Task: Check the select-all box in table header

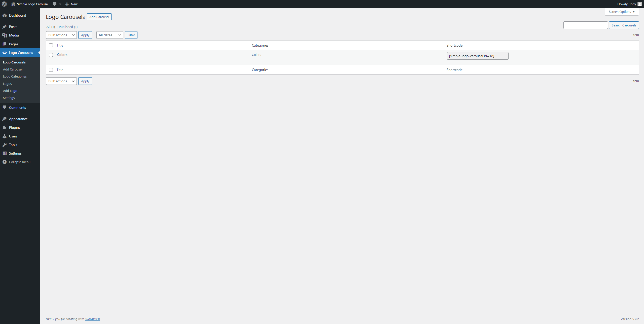Action: (51, 45)
